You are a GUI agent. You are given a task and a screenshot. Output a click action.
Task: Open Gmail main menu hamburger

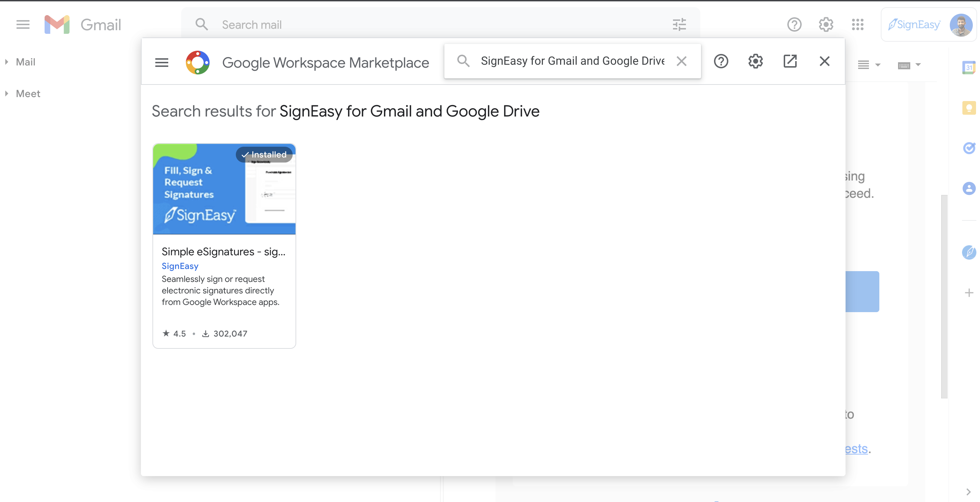[23, 25]
